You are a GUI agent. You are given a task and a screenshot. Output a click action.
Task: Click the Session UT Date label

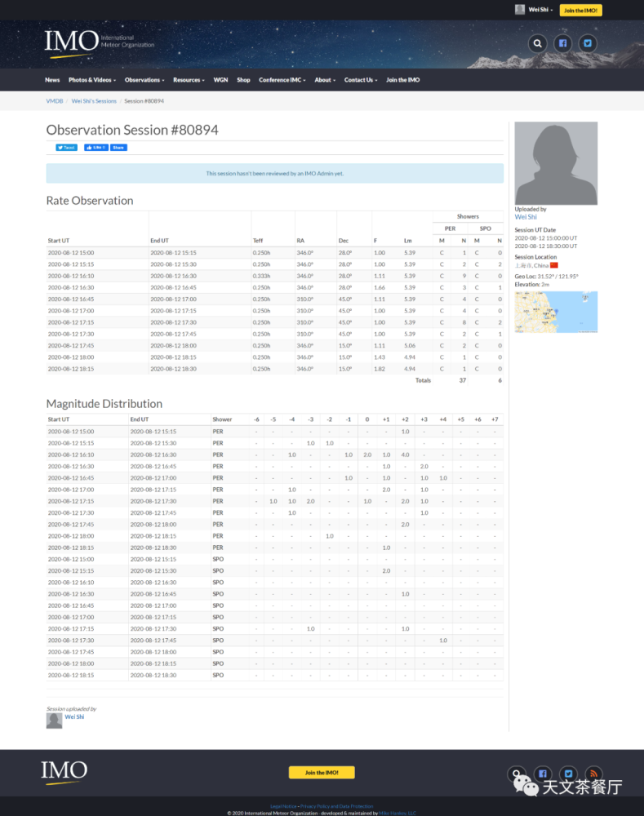coord(535,229)
